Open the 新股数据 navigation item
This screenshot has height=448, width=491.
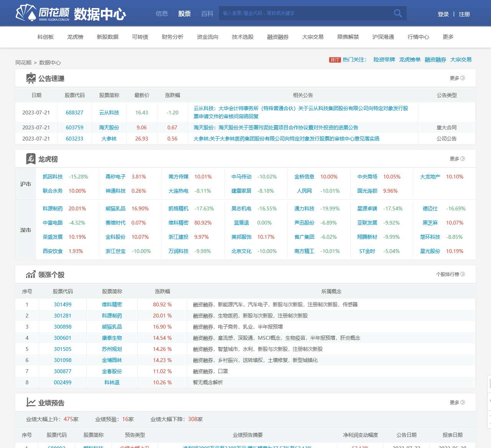107,37
